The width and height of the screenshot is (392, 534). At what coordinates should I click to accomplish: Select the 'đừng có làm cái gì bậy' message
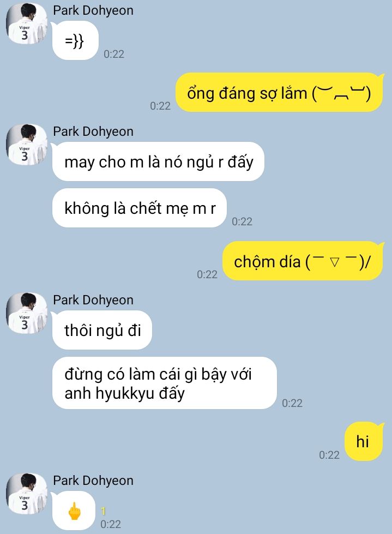tap(164, 383)
